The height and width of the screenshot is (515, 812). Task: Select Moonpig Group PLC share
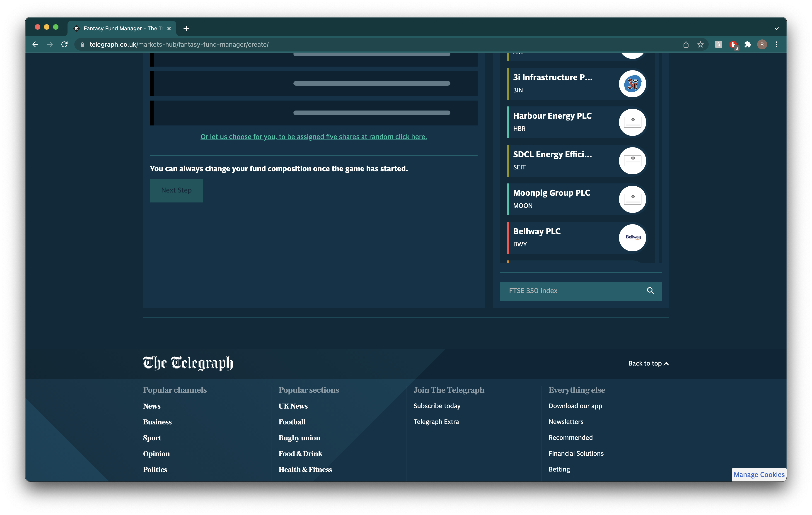(578, 199)
